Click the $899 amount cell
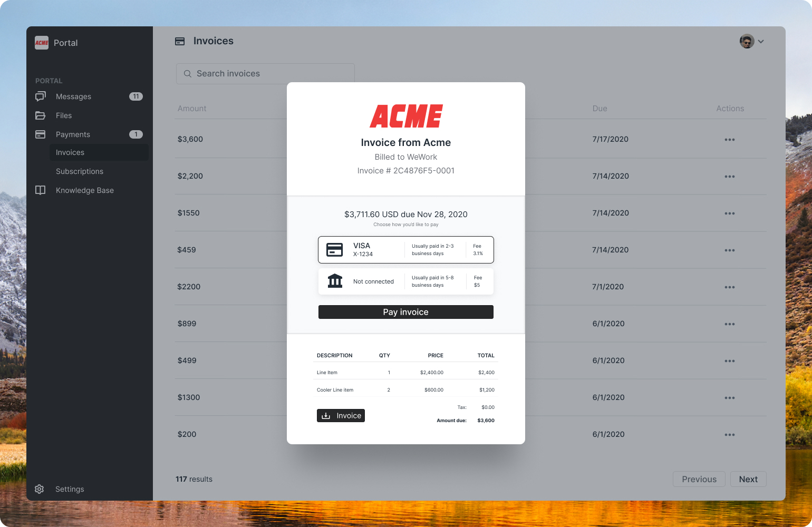The image size is (812, 527). click(x=187, y=324)
